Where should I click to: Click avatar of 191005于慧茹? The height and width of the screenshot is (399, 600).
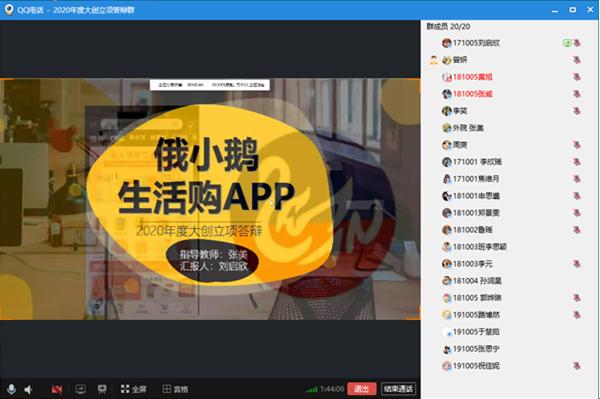(x=447, y=332)
